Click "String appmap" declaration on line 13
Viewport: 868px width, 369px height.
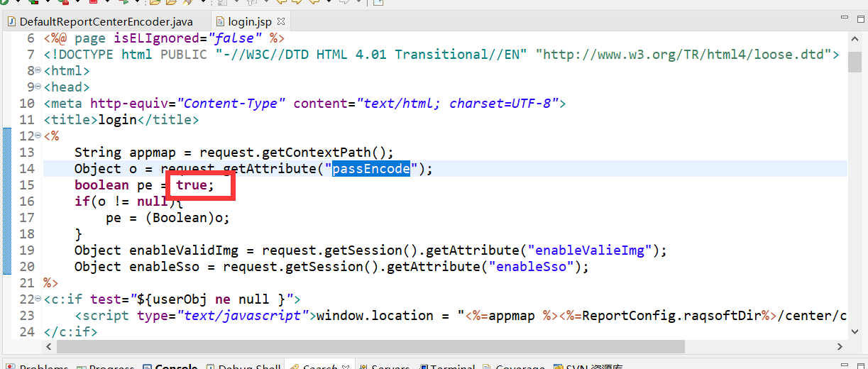click(x=133, y=153)
